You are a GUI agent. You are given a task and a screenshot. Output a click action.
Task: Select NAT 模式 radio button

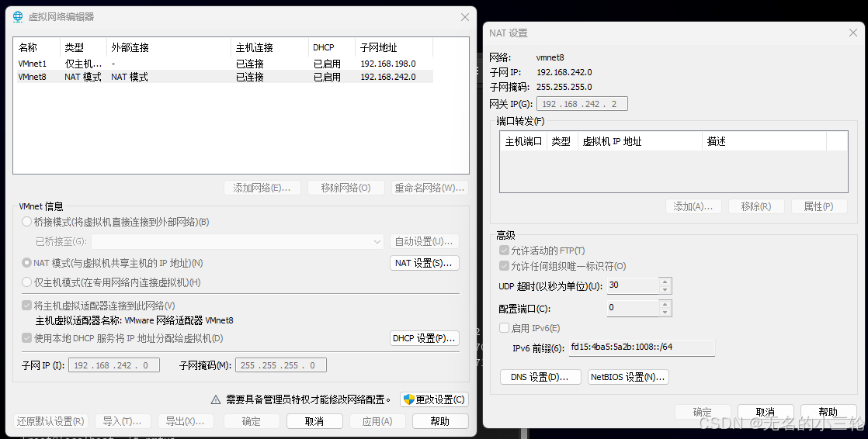click(26, 263)
